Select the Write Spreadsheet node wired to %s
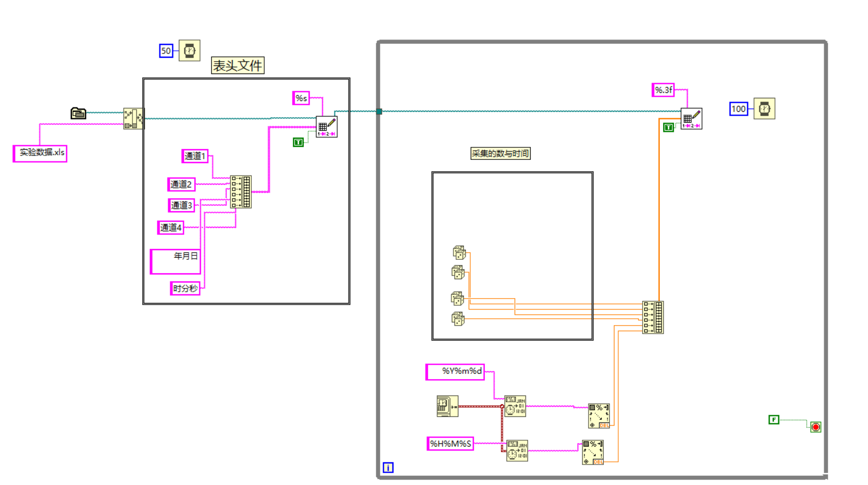 [x=326, y=127]
